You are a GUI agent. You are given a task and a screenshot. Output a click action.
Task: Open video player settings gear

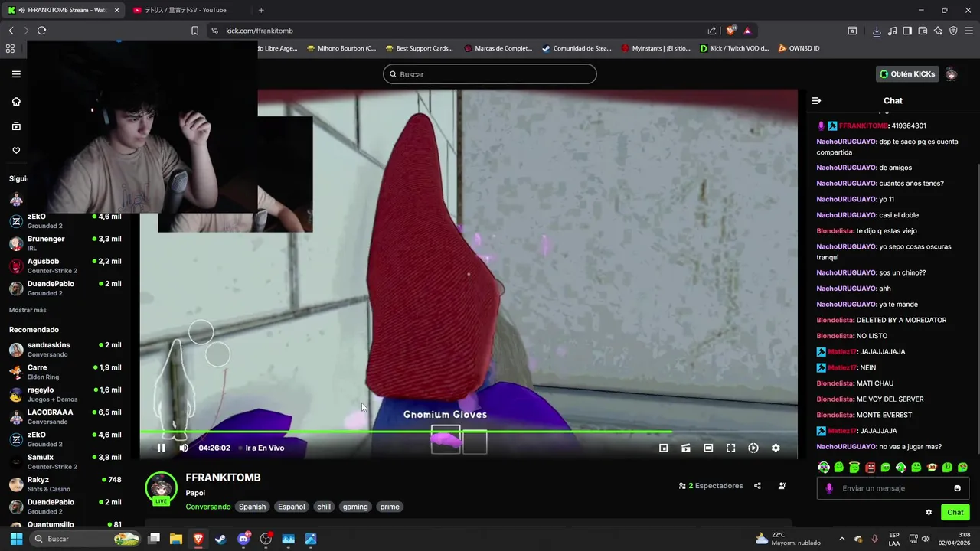click(776, 448)
